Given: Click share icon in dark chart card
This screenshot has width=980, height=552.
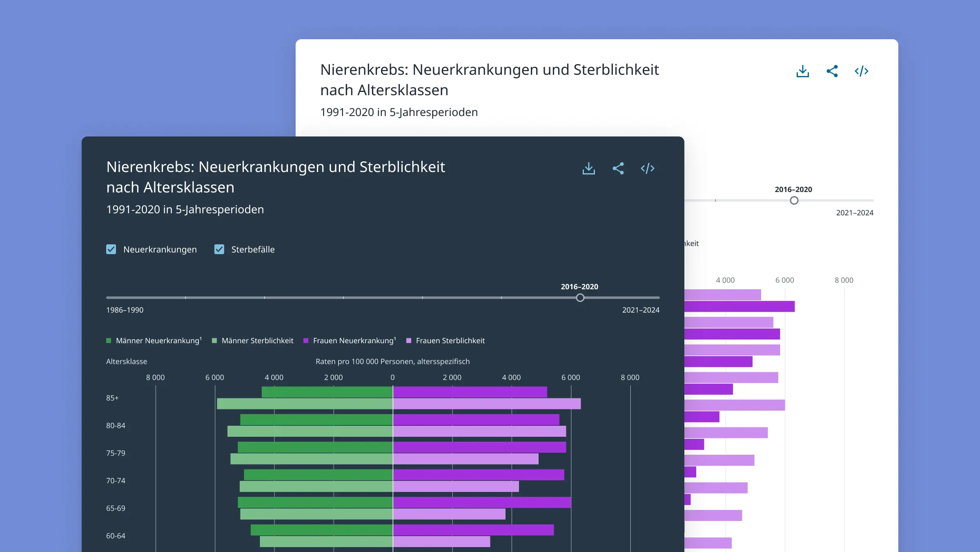Looking at the screenshot, I should (618, 168).
